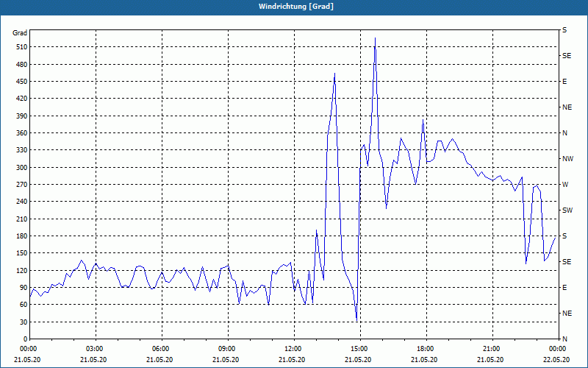Click the 360 degree axis label

click(23, 133)
